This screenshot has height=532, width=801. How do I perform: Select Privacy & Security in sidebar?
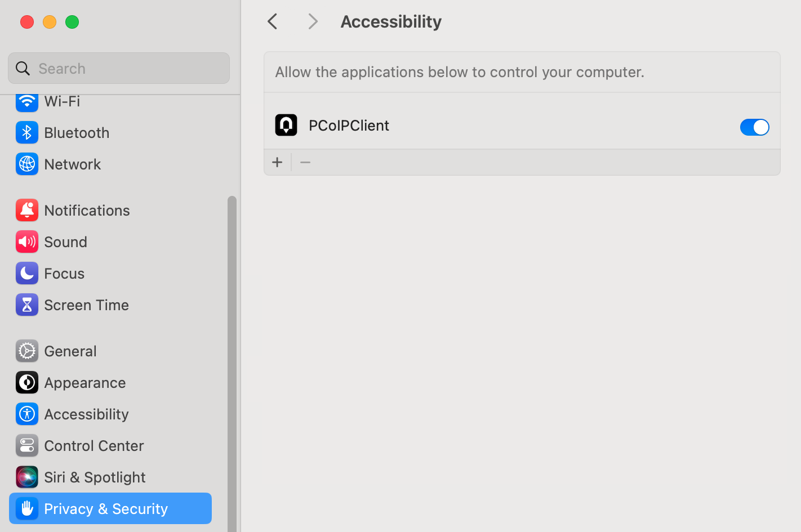[110, 509]
